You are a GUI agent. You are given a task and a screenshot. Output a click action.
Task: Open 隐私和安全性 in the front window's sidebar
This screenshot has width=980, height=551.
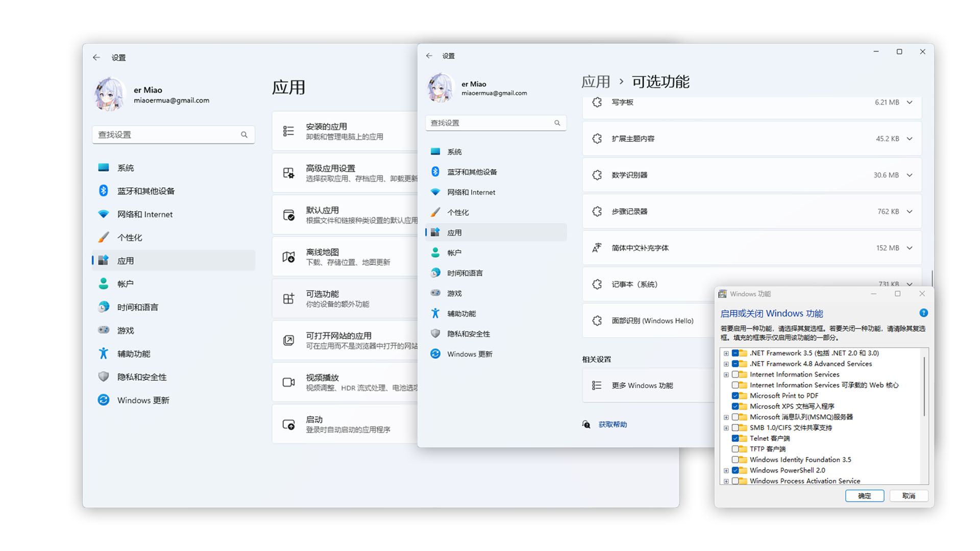pos(468,334)
